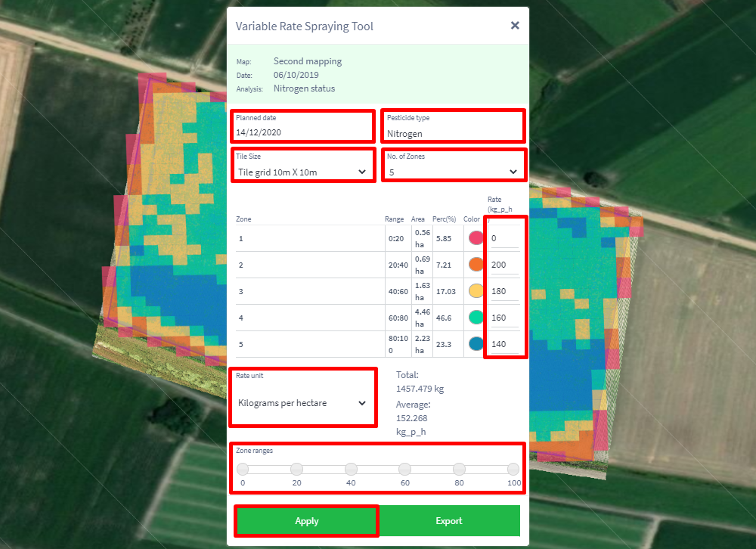Click the zone 2 rate field showing 200
The image size is (756, 549).
point(505,265)
